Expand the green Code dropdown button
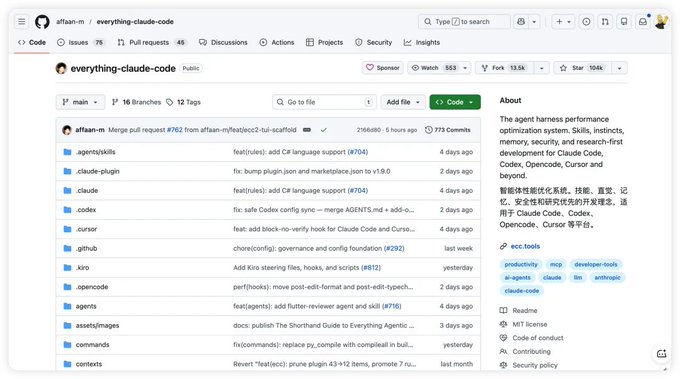This screenshot has width=680, height=379. (x=455, y=102)
